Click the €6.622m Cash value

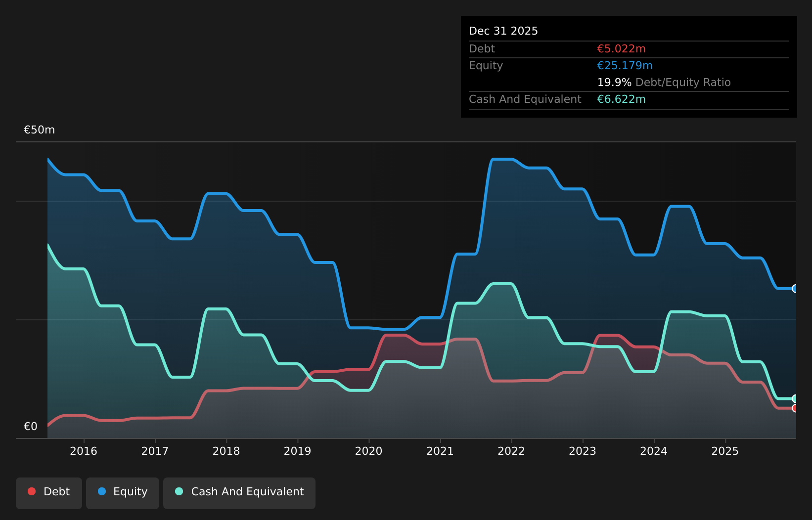(621, 99)
